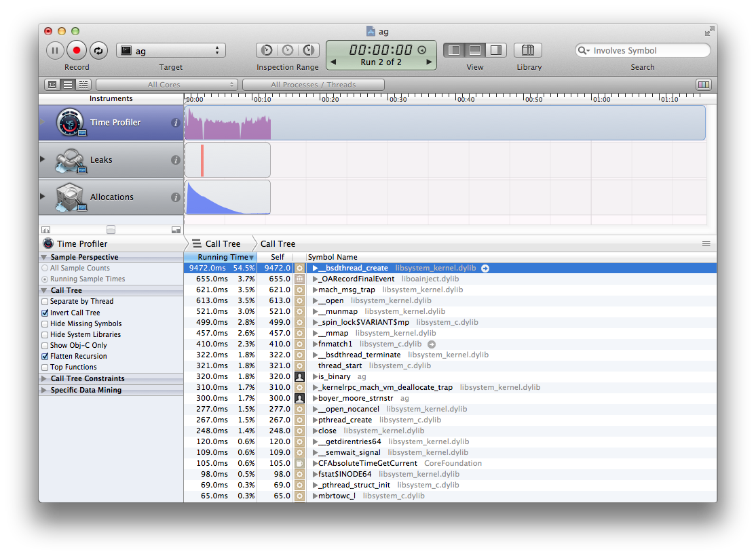Image resolution: width=756 pixels, height=556 pixels.
Task: Collapse the Sample Perspective section
Action: [44, 257]
